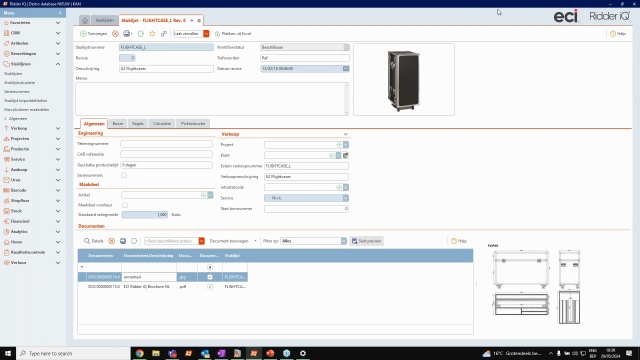The width and height of the screenshot is (640, 360).
Task: Click the green refresh icon in top toolbar
Action: [141, 34]
